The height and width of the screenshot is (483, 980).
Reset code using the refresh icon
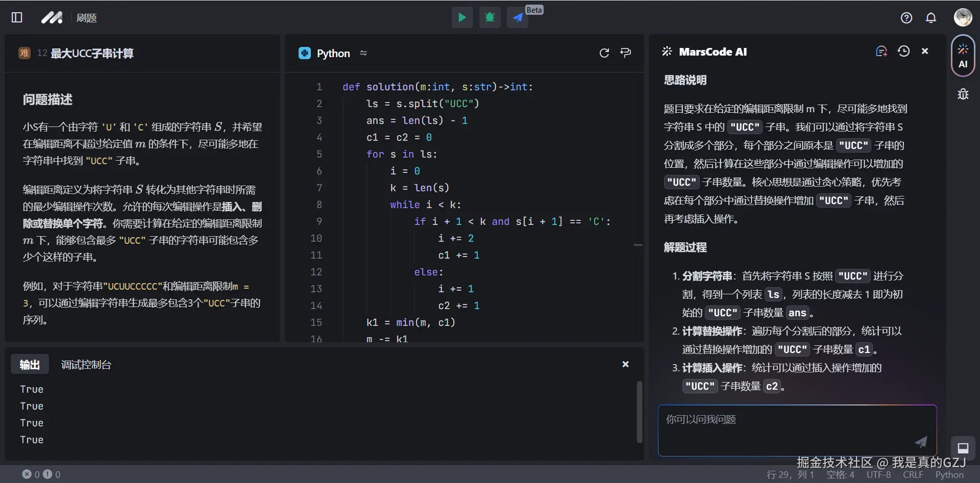[604, 53]
